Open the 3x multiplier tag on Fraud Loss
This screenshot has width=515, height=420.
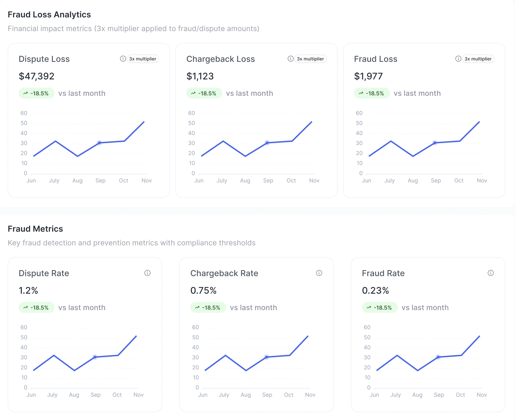pos(478,58)
